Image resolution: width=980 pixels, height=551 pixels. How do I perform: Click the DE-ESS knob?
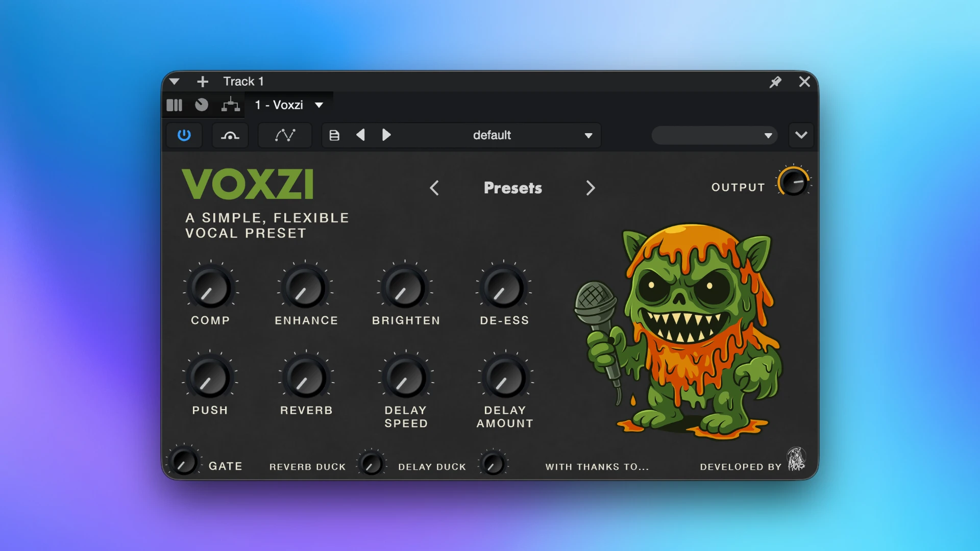click(x=504, y=288)
